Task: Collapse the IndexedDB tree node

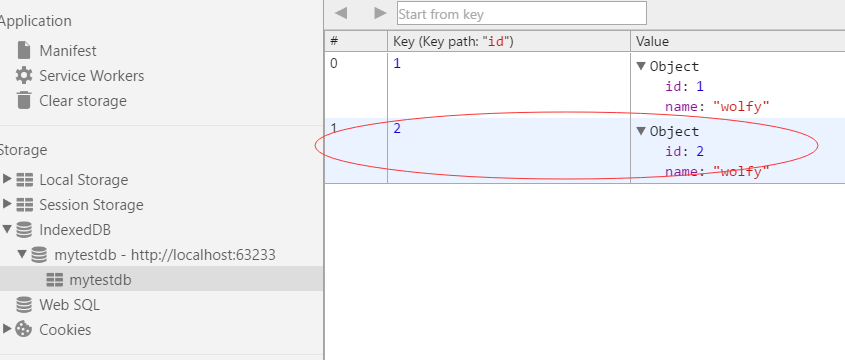Action: click(x=7, y=230)
